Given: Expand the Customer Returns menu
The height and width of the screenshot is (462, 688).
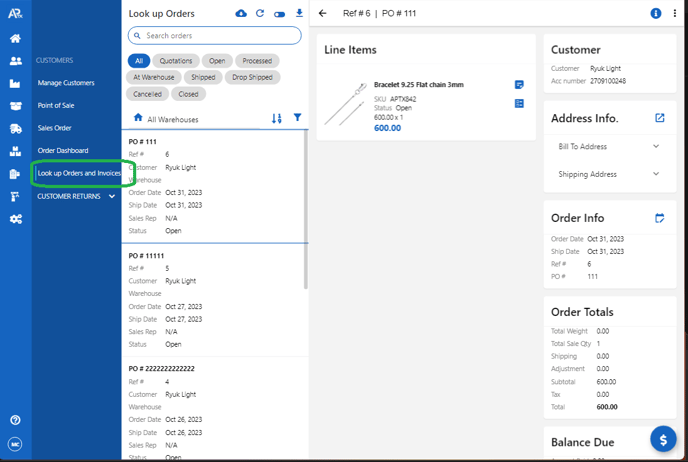Looking at the screenshot, I should click(x=76, y=196).
